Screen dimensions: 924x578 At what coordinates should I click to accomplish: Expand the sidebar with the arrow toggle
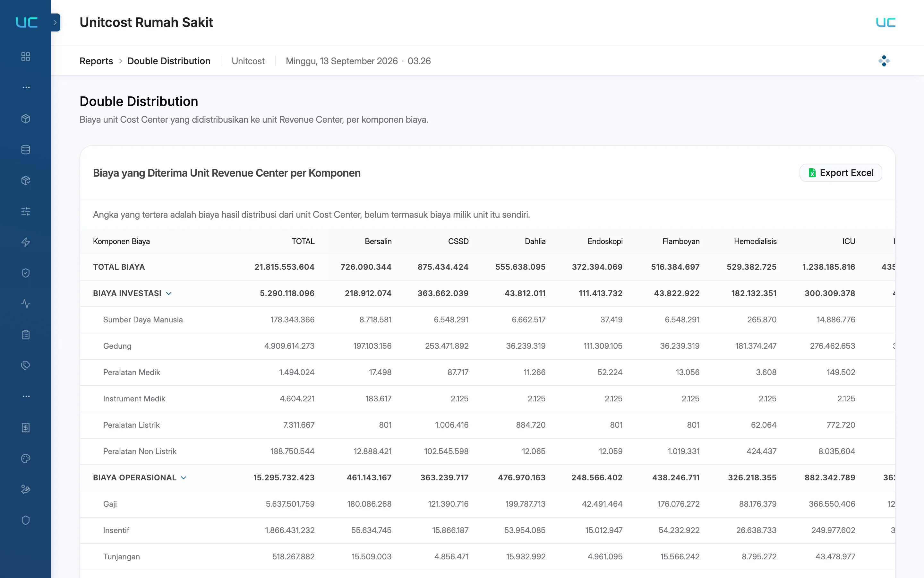[56, 22]
